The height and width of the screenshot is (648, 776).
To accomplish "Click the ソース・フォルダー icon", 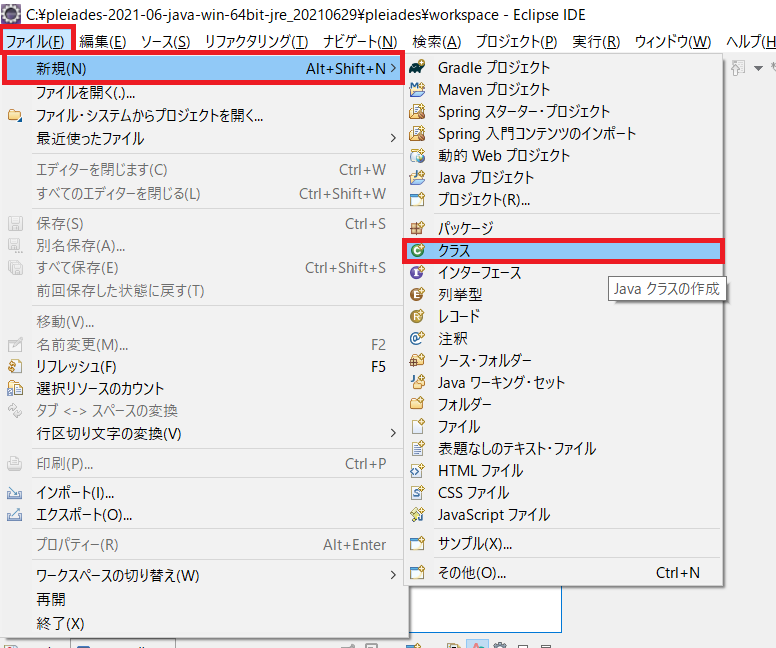I will click(x=417, y=360).
